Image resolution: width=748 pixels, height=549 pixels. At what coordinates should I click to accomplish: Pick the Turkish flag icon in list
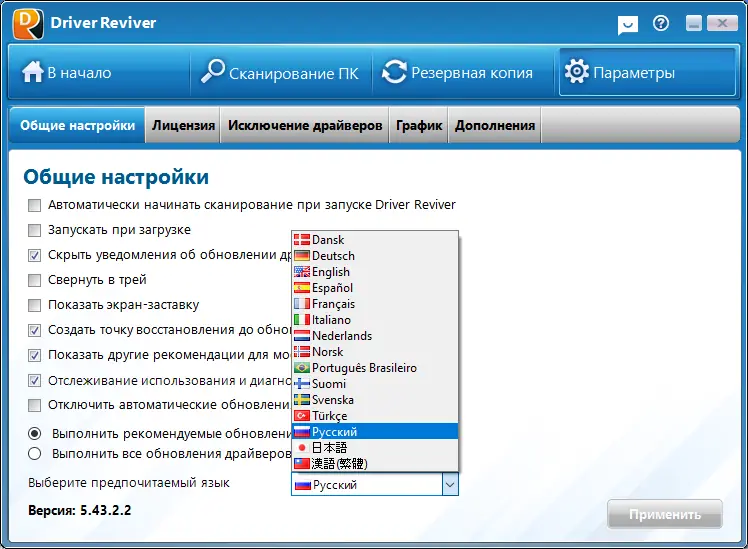coord(301,415)
